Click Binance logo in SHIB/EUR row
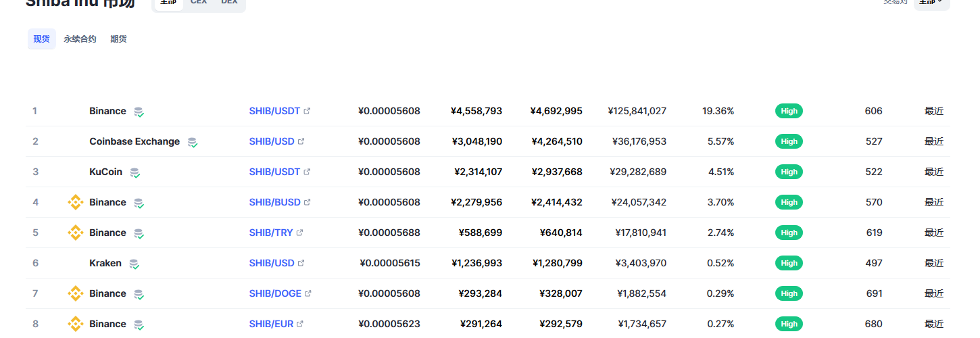The width and height of the screenshot is (980, 338). 75,324
